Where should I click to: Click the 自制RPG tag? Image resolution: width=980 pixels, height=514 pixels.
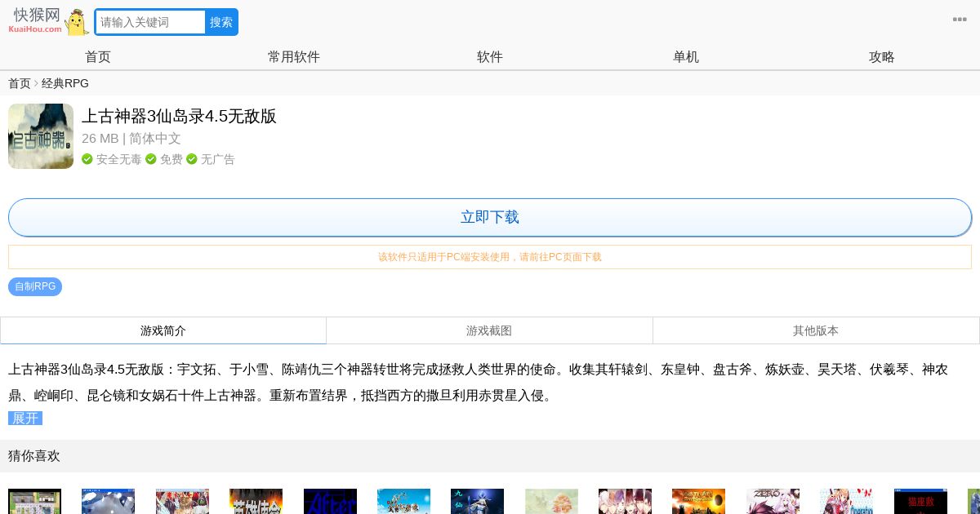coord(35,286)
